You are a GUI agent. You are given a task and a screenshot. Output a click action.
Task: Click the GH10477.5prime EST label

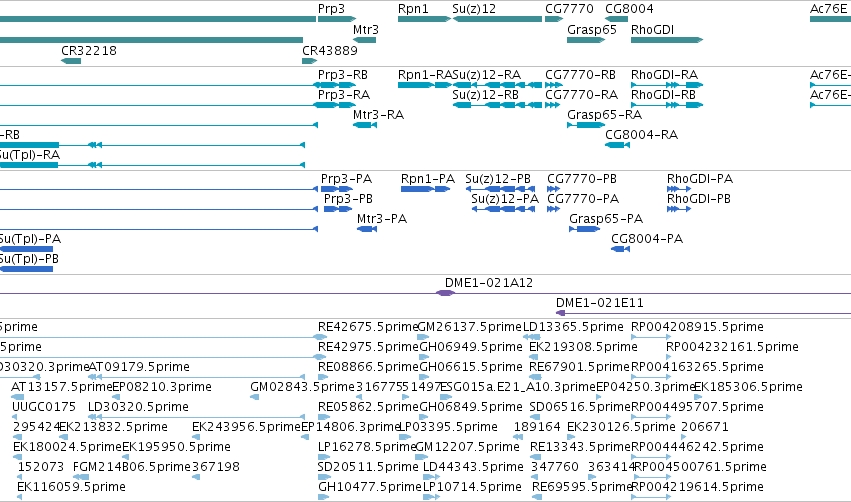(370, 487)
